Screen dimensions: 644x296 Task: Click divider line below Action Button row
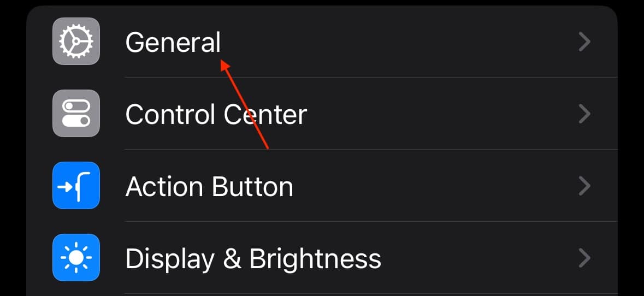tap(371, 222)
